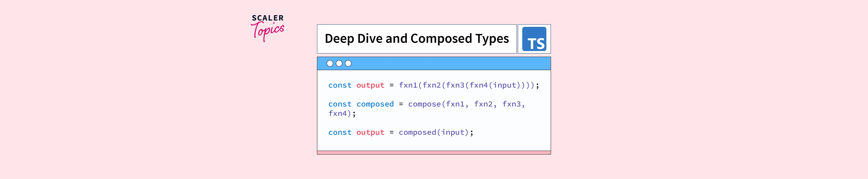Click the pink strip below the code window

tap(434, 153)
